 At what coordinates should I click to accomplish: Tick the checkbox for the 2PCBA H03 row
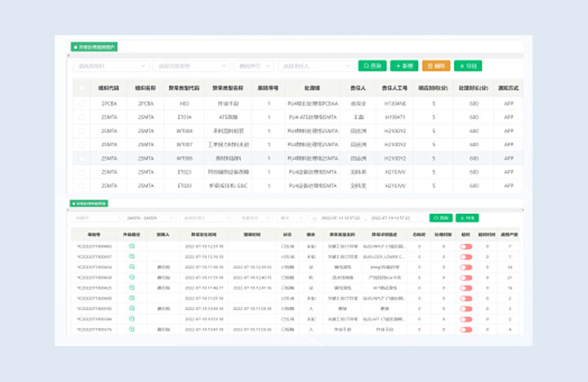click(81, 104)
